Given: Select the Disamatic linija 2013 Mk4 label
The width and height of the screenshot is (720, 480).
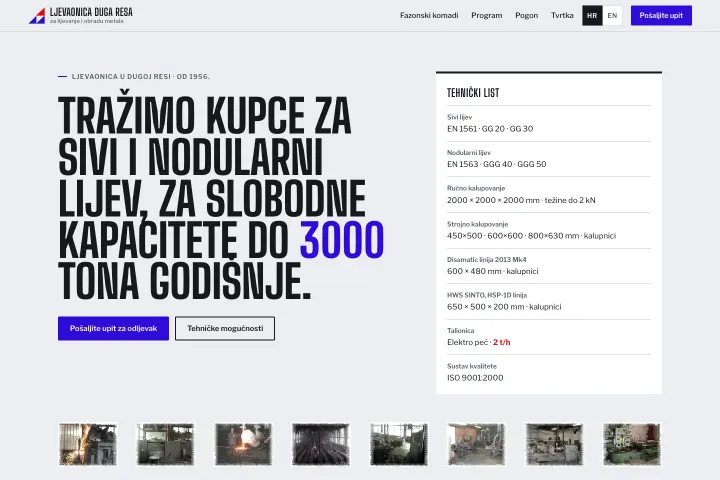Looking at the screenshot, I should point(487,260).
